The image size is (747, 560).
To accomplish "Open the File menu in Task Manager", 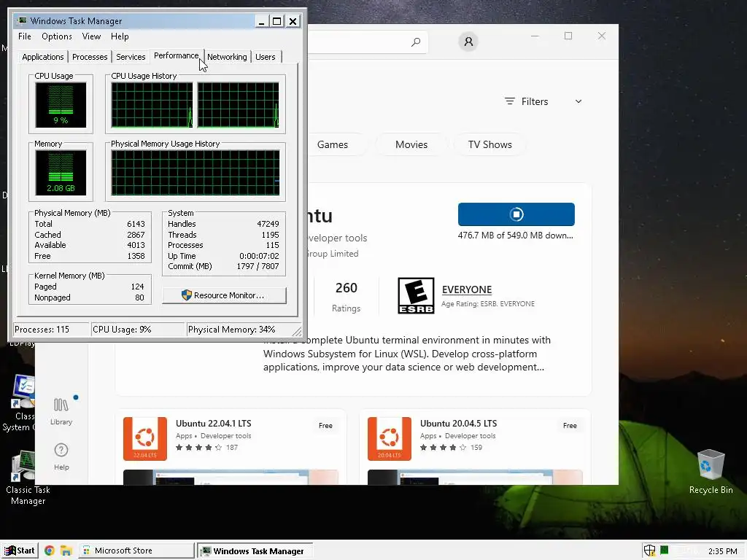I will [24, 36].
